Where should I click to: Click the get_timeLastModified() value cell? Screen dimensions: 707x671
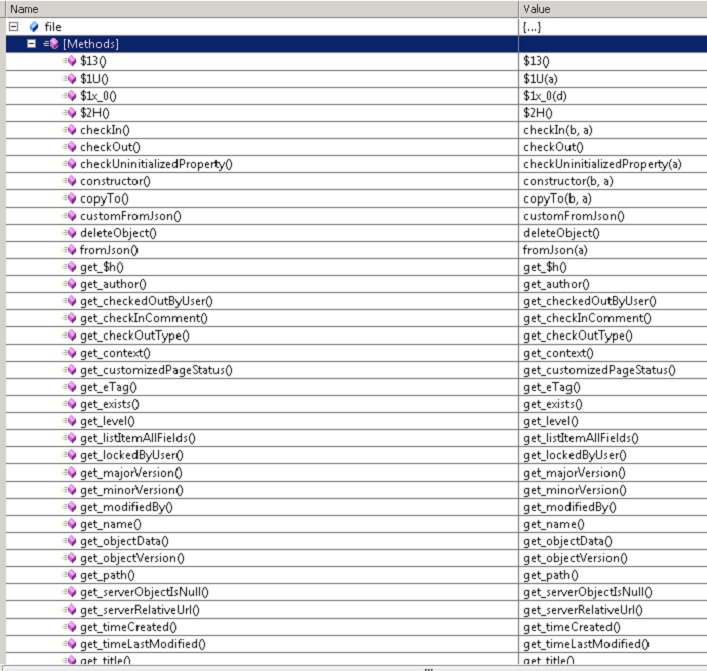613,644
